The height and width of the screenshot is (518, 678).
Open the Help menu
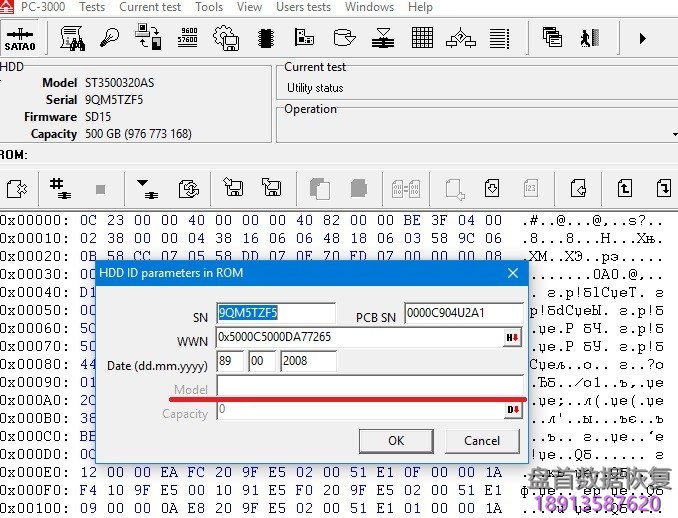[420, 7]
